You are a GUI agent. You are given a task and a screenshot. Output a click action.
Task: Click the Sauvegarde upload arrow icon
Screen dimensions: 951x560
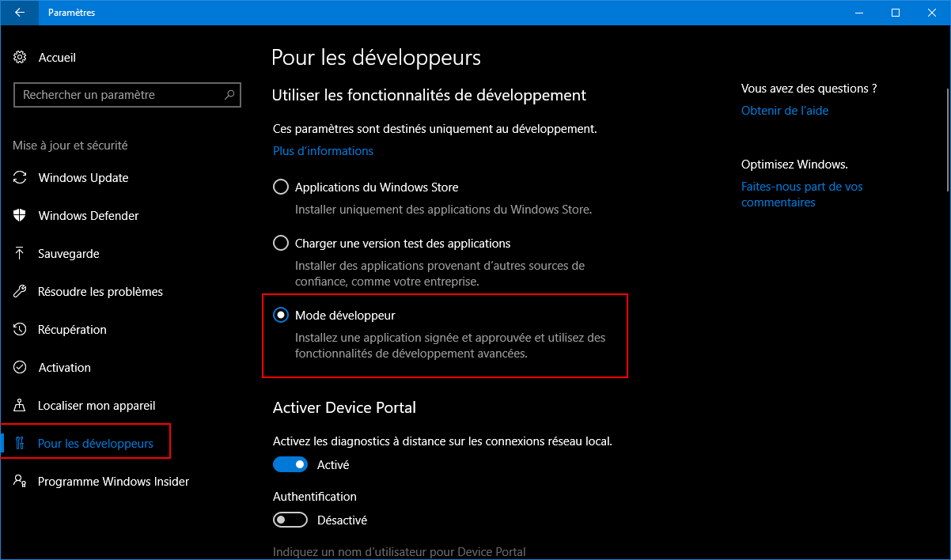[21, 254]
